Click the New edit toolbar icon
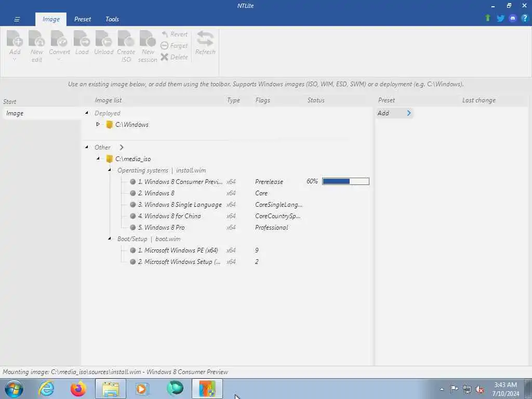 (x=37, y=38)
